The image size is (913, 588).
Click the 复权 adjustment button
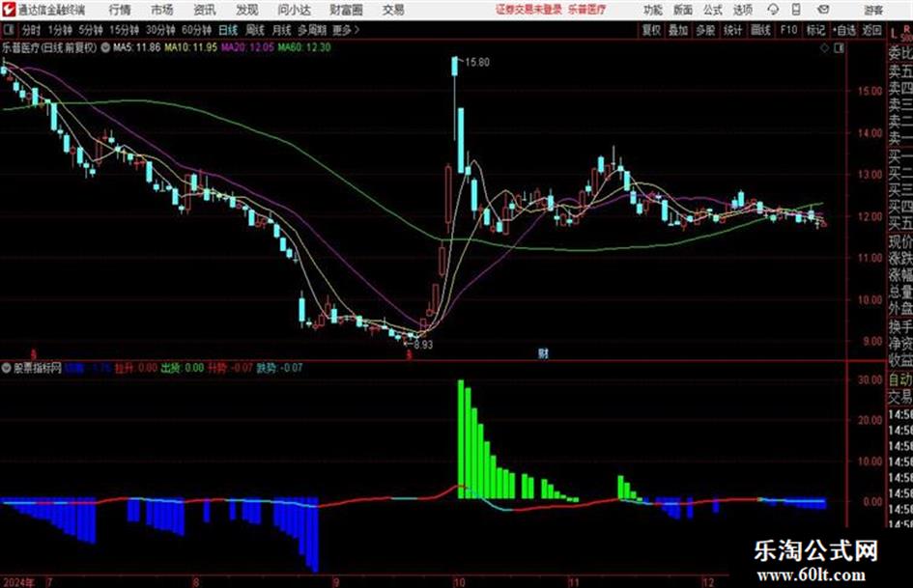[651, 30]
